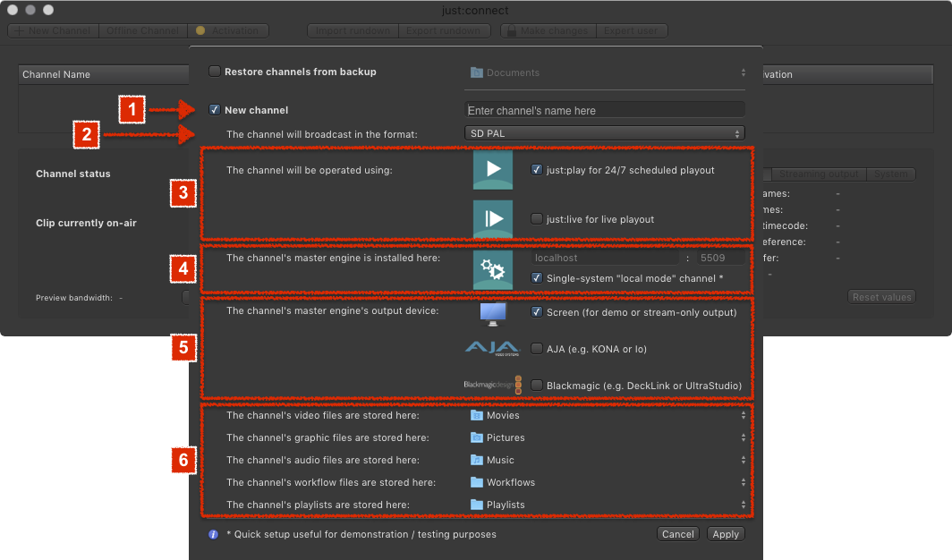Click the orange Activation status dot
The width and height of the screenshot is (952, 560).
click(200, 31)
